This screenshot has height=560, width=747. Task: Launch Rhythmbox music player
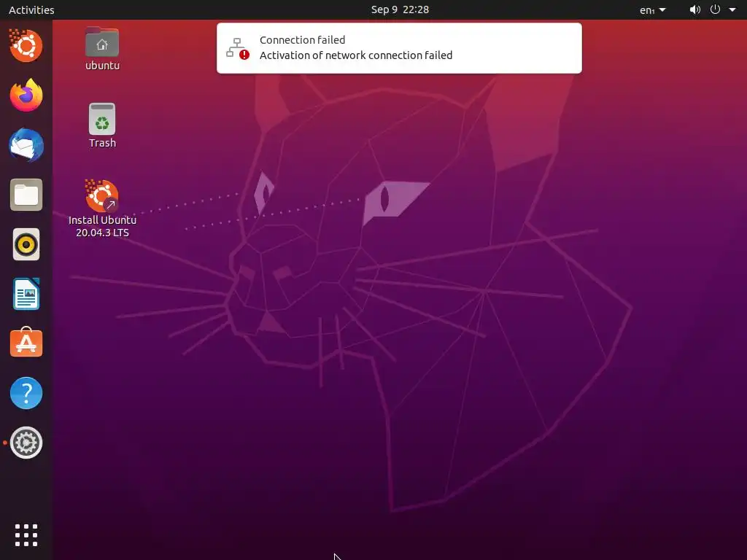tap(26, 244)
